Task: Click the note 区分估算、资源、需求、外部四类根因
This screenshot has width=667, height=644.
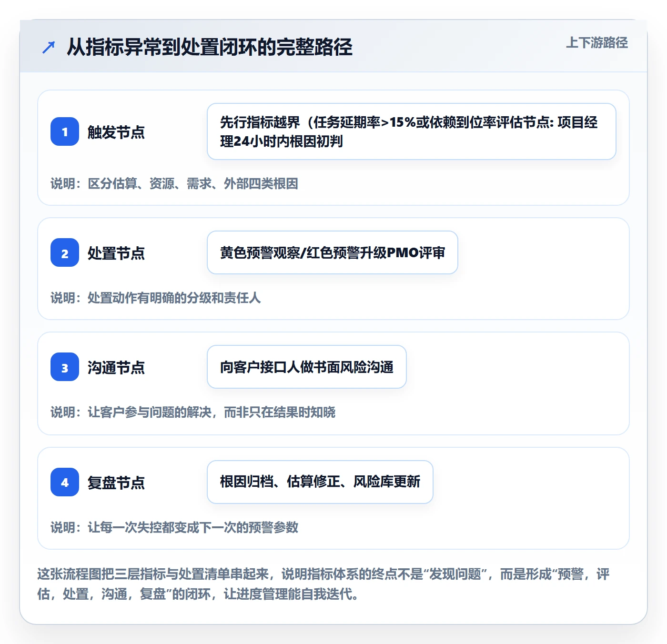Action: 174,183
